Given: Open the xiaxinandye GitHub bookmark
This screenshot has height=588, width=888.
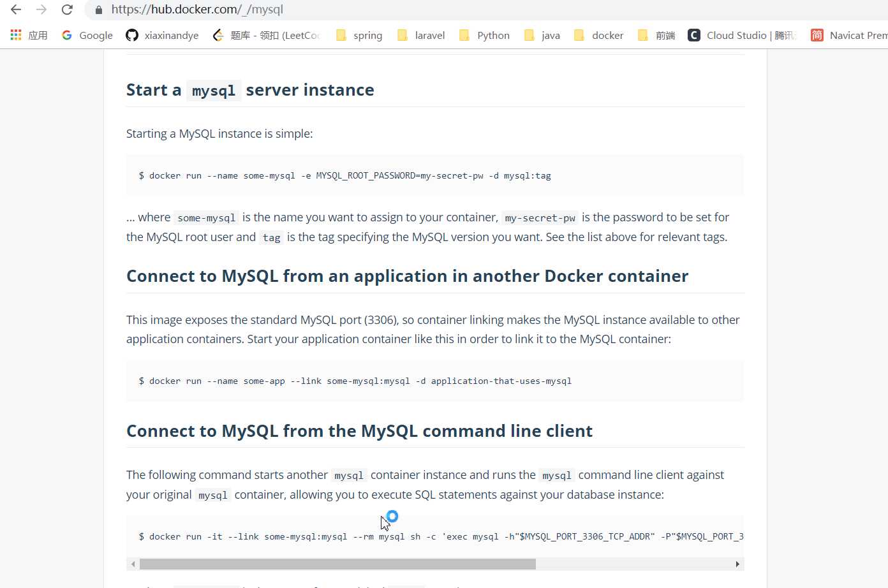Looking at the screenshot, I should coord(162,35).
